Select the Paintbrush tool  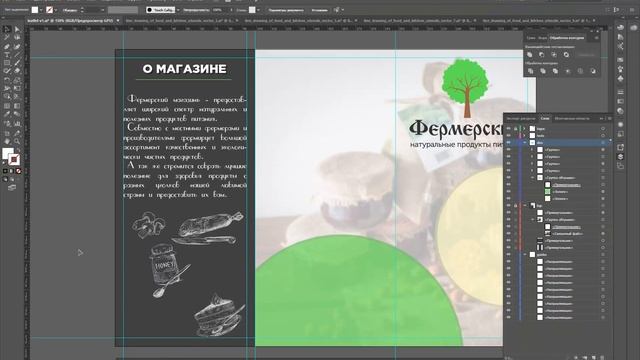[17, 63]
